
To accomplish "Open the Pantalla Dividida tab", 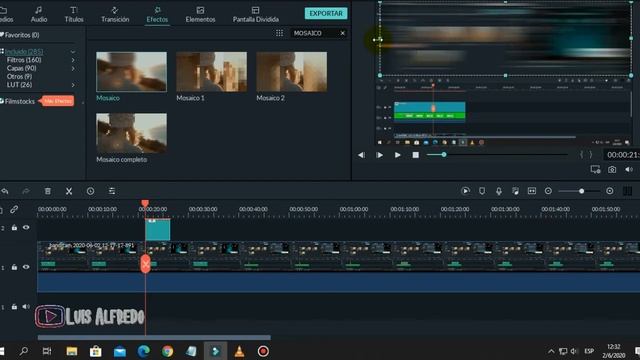I will (256, 14).
